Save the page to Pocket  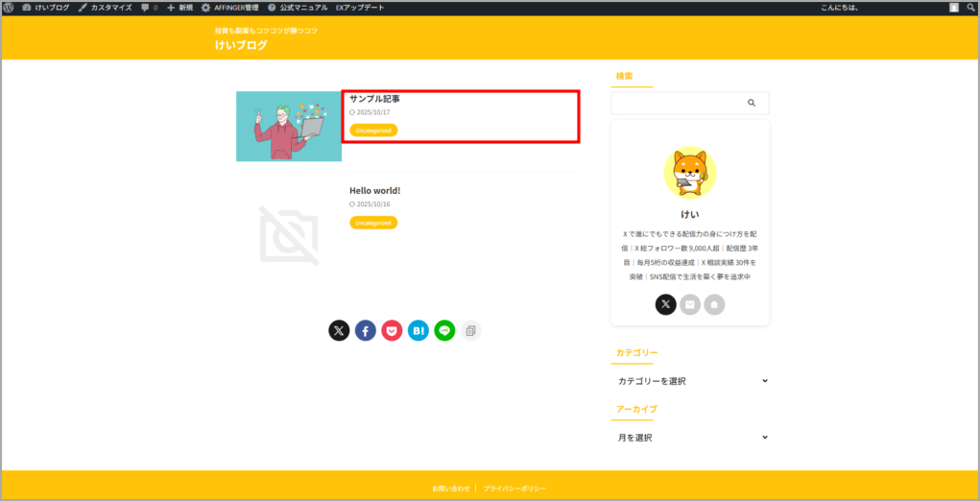click(x=392, y=330)
